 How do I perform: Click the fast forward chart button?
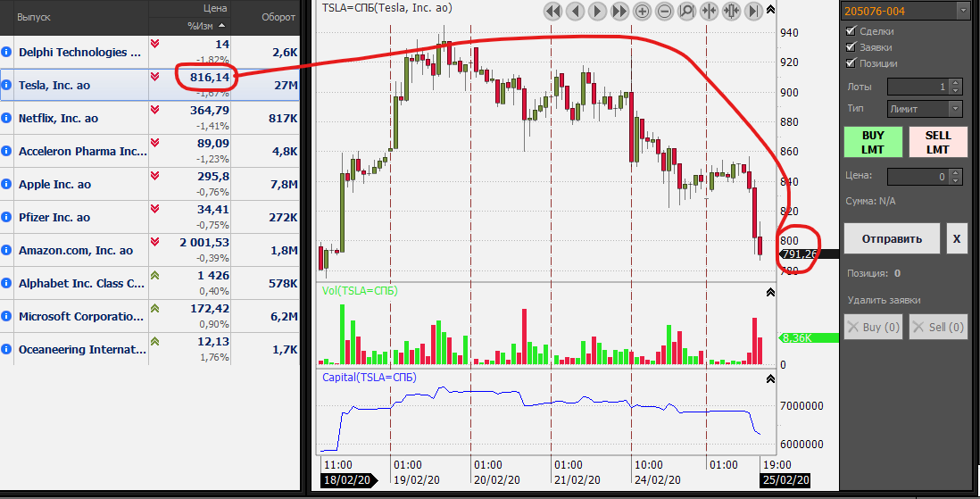coord(619,11)
